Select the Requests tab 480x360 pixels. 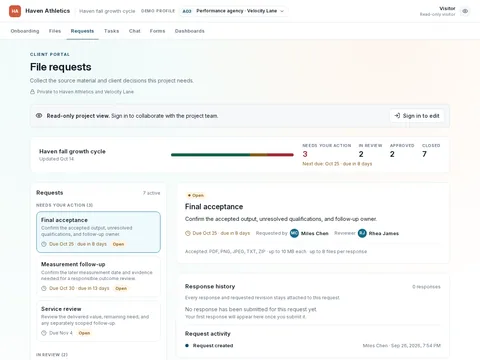pyautogui.click(x=82, y=31)
